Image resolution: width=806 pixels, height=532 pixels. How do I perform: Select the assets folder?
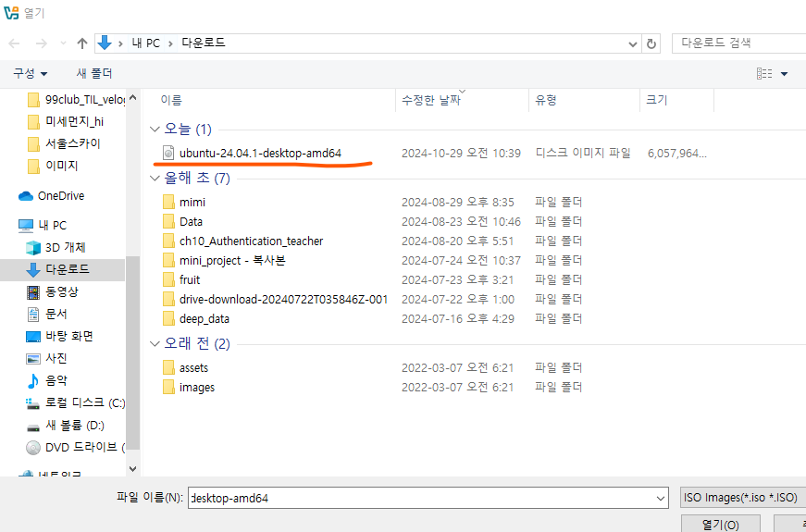(x=193, y=368)
